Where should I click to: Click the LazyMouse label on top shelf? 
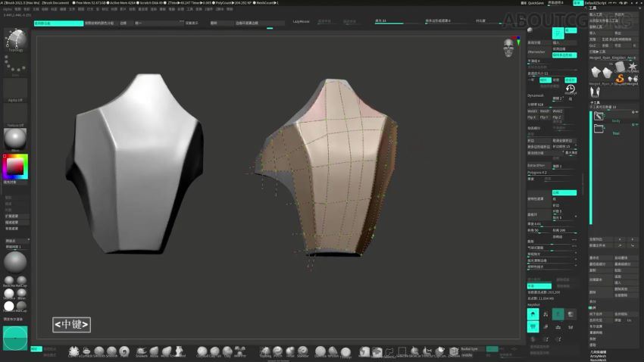coord(301,21)
